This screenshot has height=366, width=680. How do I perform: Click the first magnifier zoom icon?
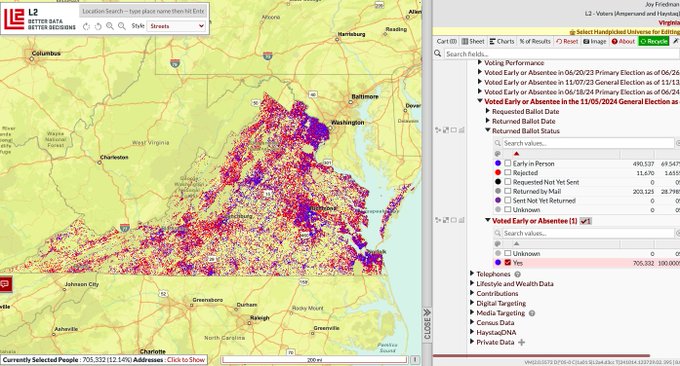point(110,26)
